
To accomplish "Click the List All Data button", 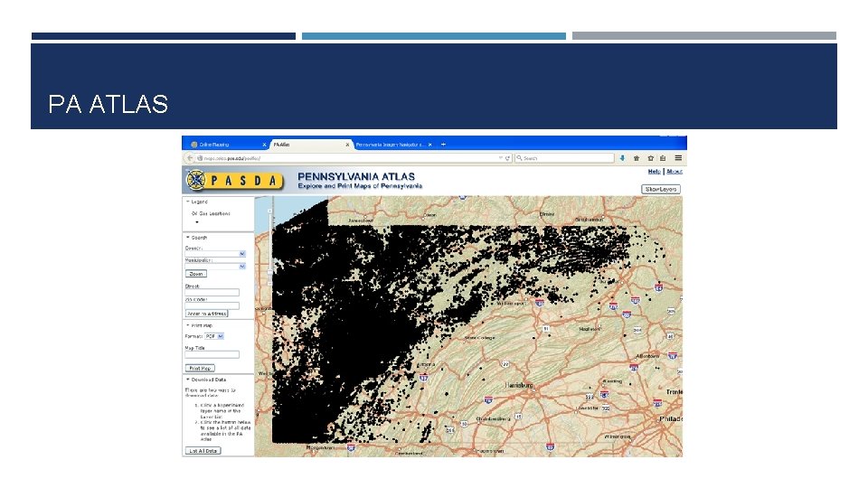I will tap(203, 451).
